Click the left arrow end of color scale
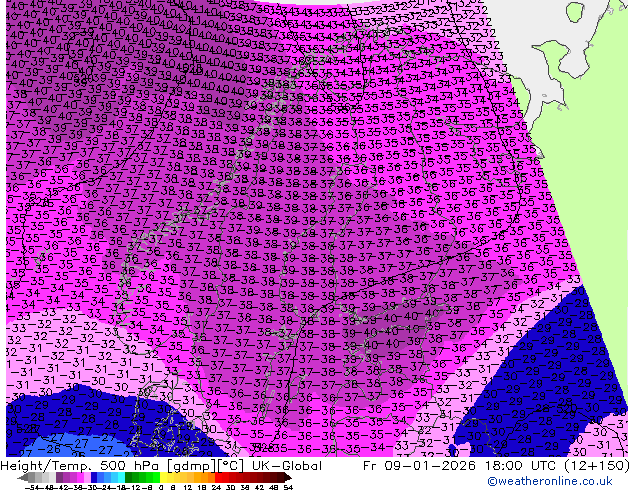The height and width of the screenshot is (490, 634). pos(23,477)
